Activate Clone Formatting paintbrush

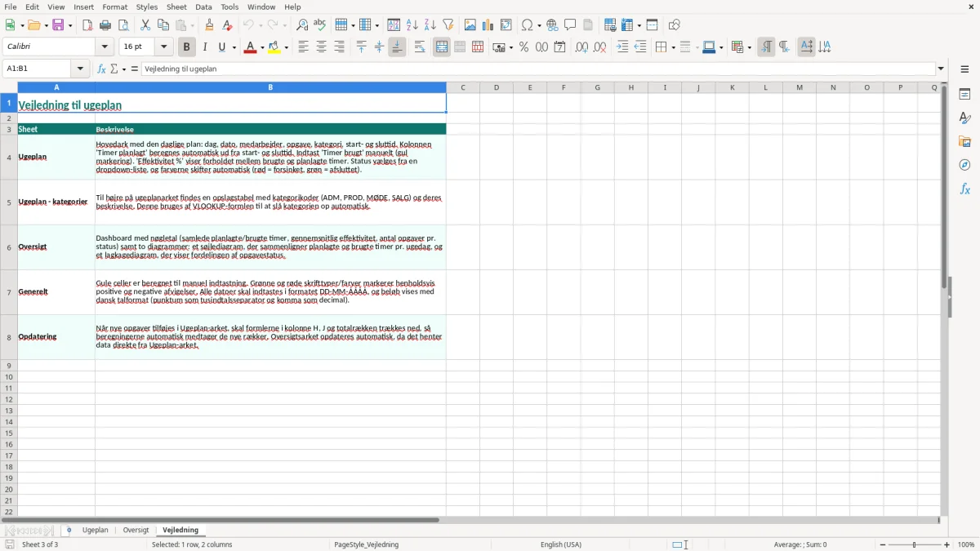point(209,25)
